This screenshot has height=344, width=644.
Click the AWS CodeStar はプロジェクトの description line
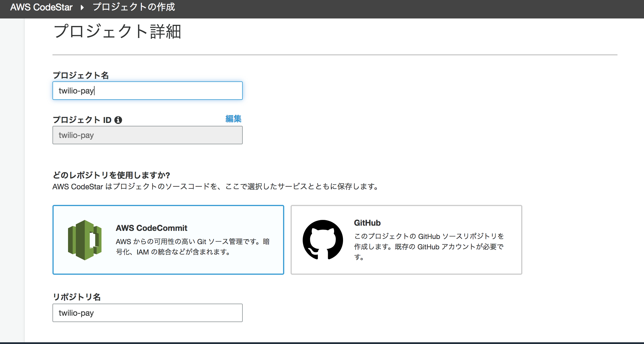[215, 187]
